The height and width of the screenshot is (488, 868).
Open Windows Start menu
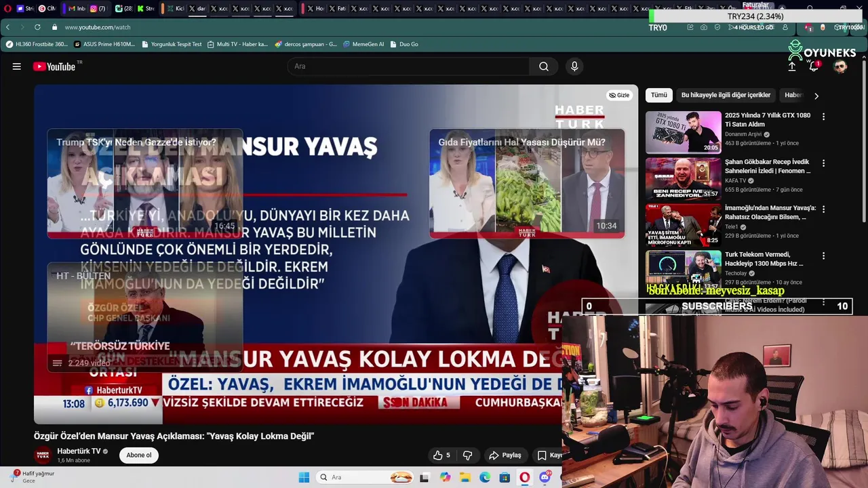(304, 477)
